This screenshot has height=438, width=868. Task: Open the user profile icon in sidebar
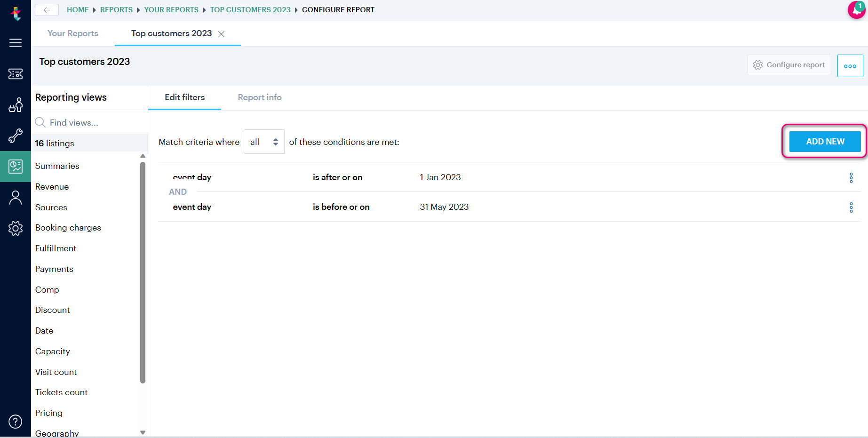click(x=16, y=198)
